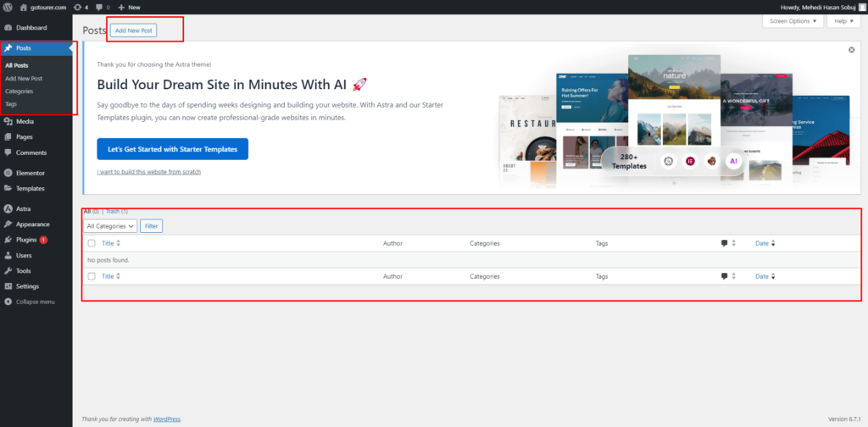Click the Add New Post button beside Posts heading
This screenshot has height=427, width=868.
coord(133,30)
